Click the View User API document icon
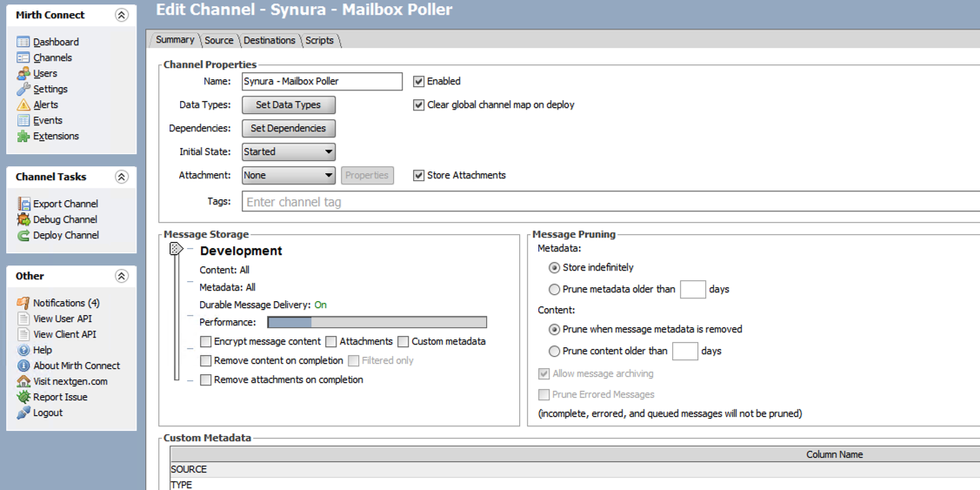Image resolution: width=980 pixels, height=490 pixels. coord(23,319)
